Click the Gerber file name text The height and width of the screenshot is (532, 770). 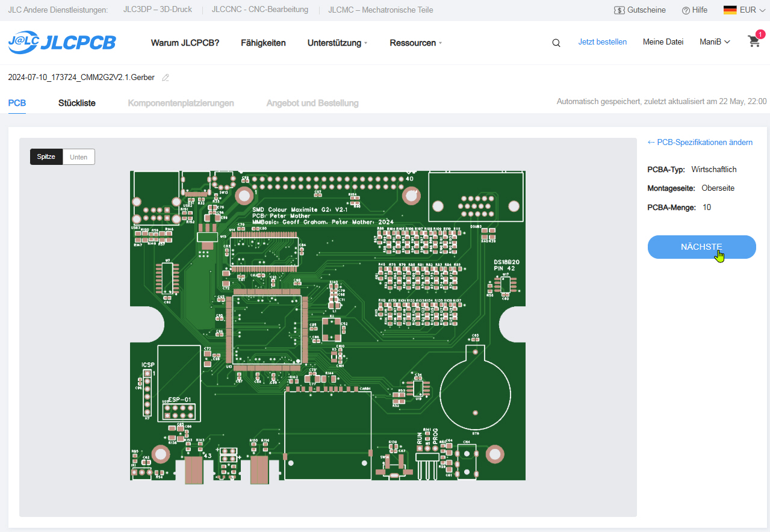pos(81,78)
